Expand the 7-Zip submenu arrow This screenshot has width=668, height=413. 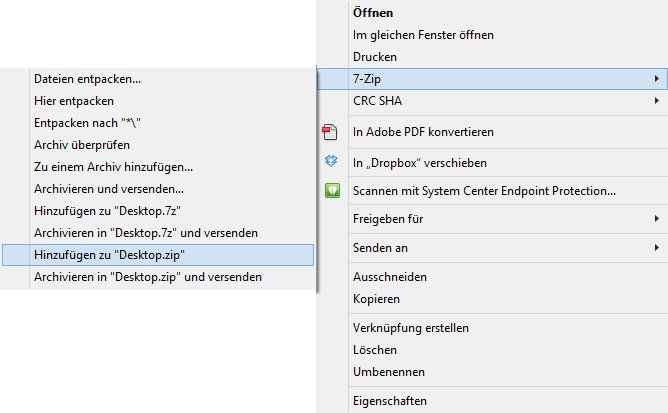point(656,79)
